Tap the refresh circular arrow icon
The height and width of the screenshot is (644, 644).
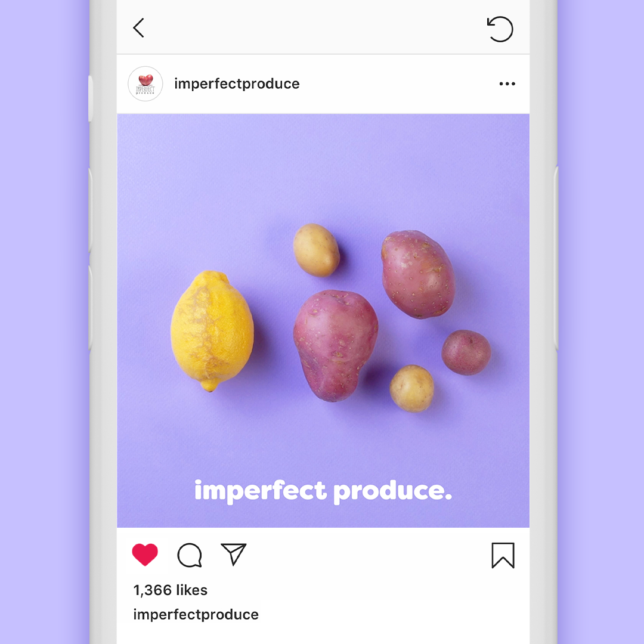click(x=500, y=29)
